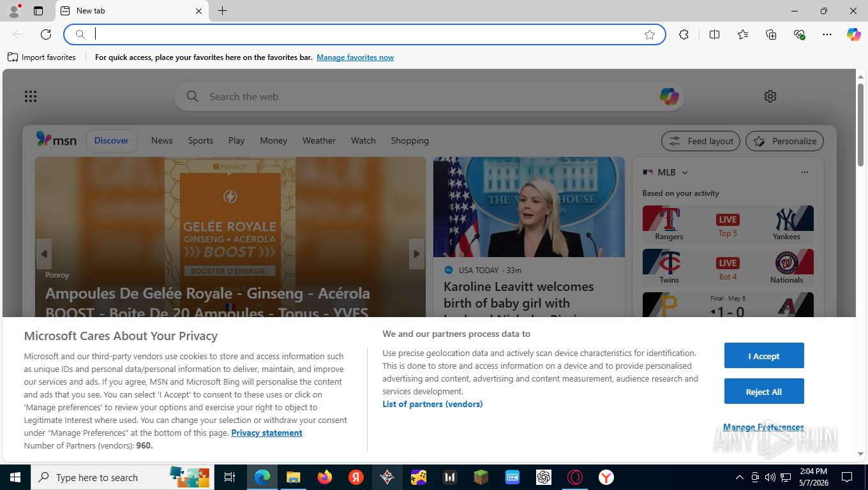Screen dimensions: 868x490
Task: Launch Firefox from the taskbar
Action: [x=325, y=477]
